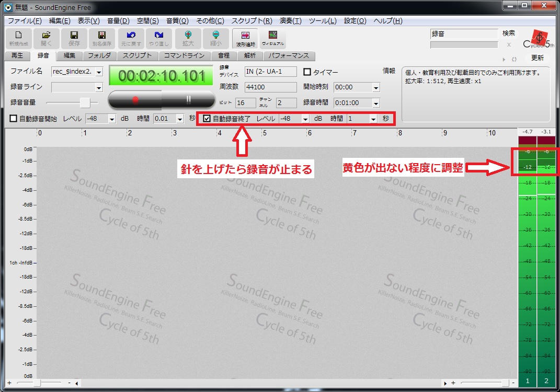Click the X clear icon below 検索

tap(509, 44)
